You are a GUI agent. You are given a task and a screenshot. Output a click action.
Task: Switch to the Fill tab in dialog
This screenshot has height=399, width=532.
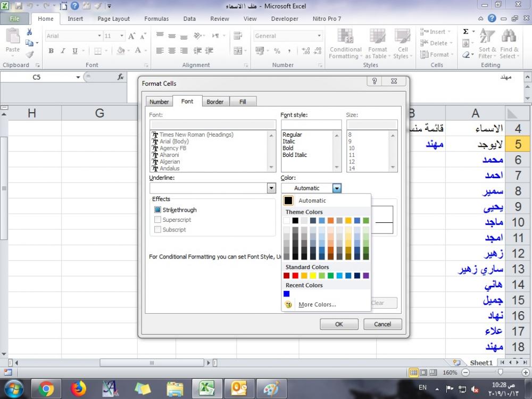pyautogui.click(x=243, y=102)
